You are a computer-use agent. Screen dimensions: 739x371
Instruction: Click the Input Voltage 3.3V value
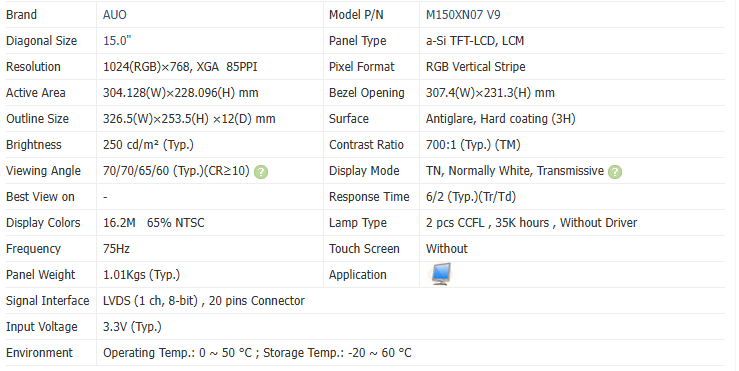coord(132,327)
